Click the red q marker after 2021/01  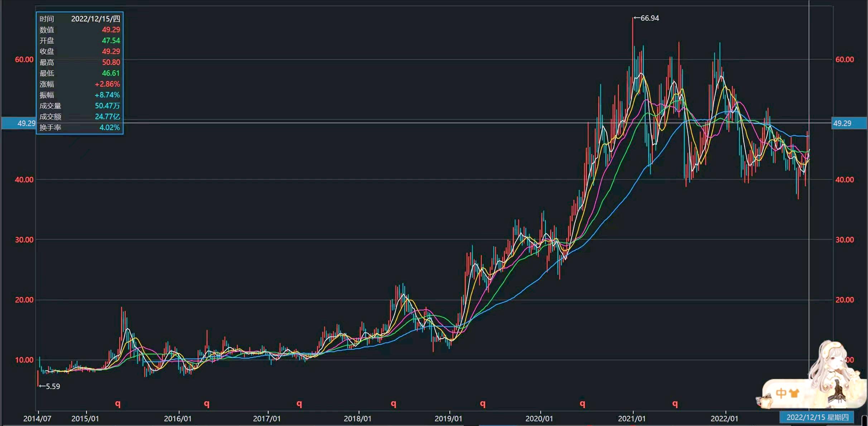[x=675, y=404]
